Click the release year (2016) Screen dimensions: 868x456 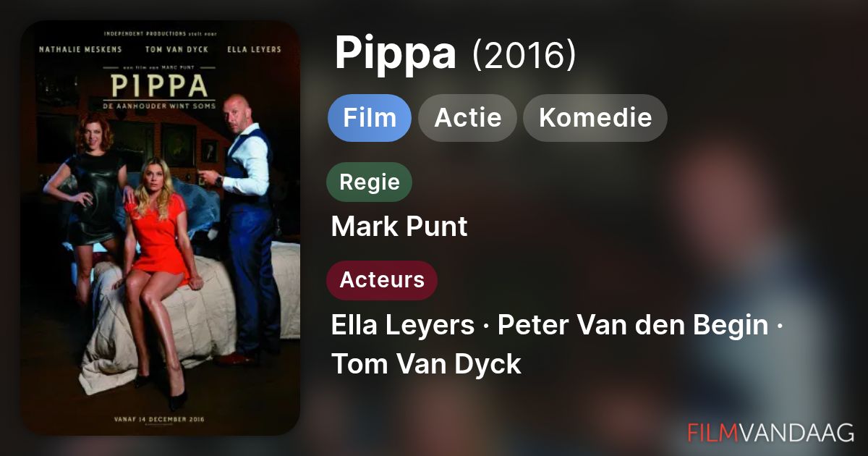pyautogui.click(x=524, y=55)
